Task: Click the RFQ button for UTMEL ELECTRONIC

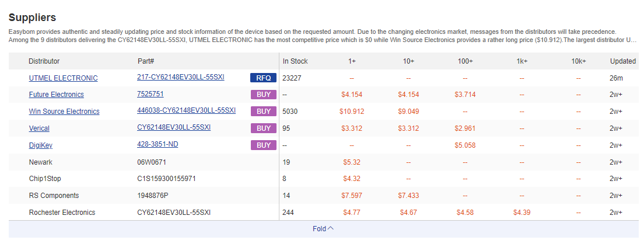Action: [x=263, y=78]
